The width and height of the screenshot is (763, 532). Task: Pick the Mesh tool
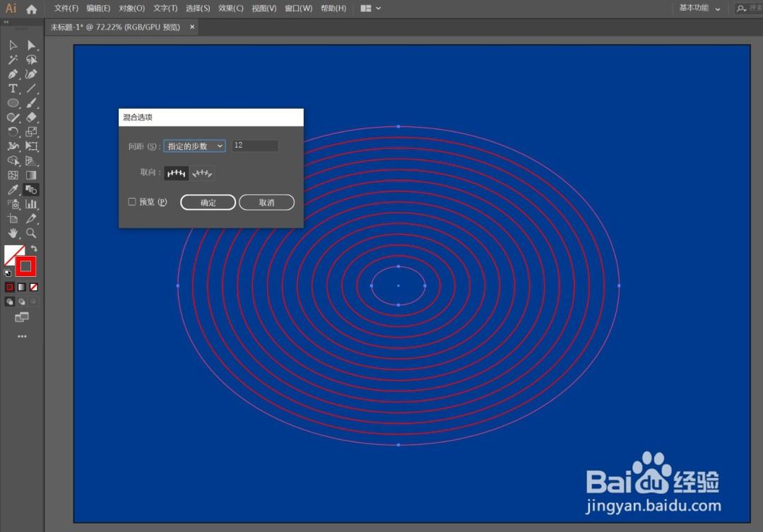point(13,175)
